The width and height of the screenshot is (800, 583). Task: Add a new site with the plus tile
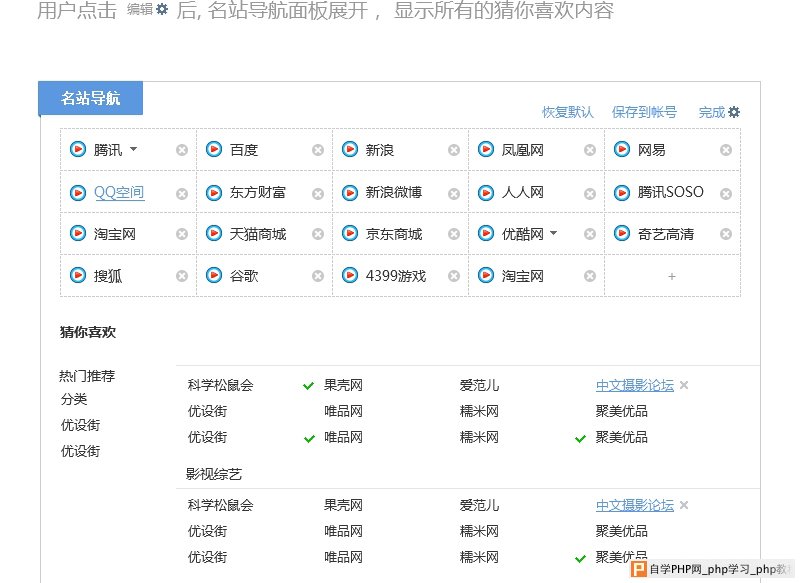(x=672, y=276)
